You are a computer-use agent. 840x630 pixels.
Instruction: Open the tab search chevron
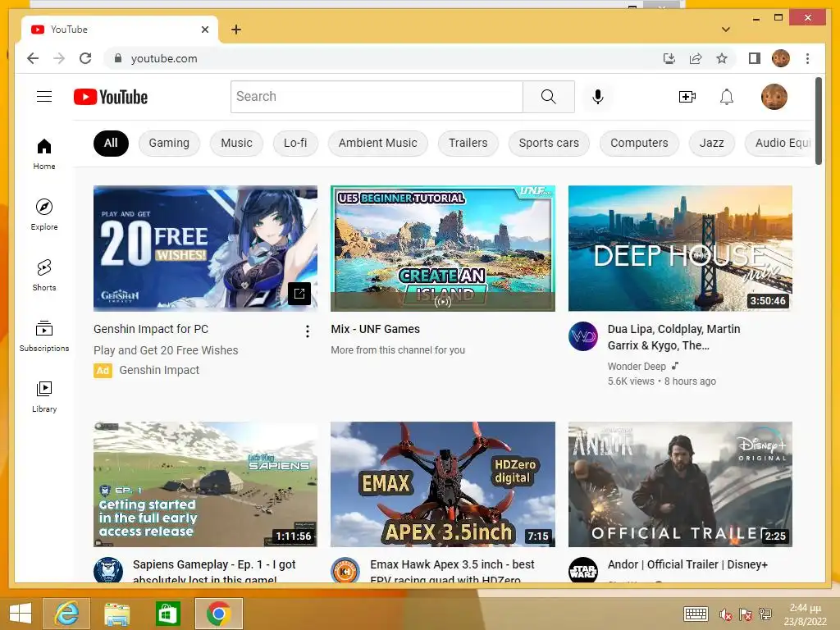(x=726, y=30)
